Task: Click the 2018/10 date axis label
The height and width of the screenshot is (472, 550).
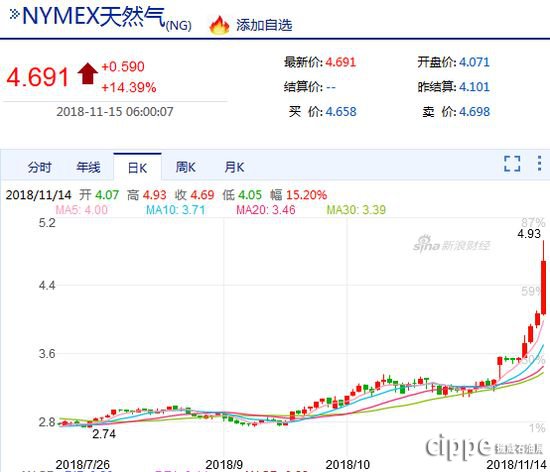Action: [348, 465]
